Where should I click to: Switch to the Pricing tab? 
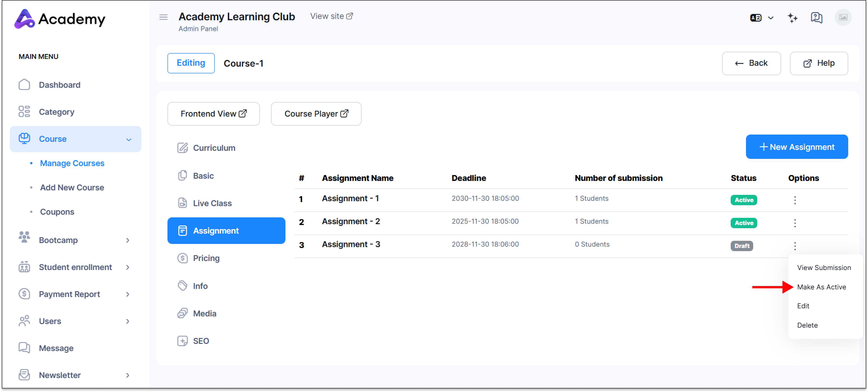[206, 258]
